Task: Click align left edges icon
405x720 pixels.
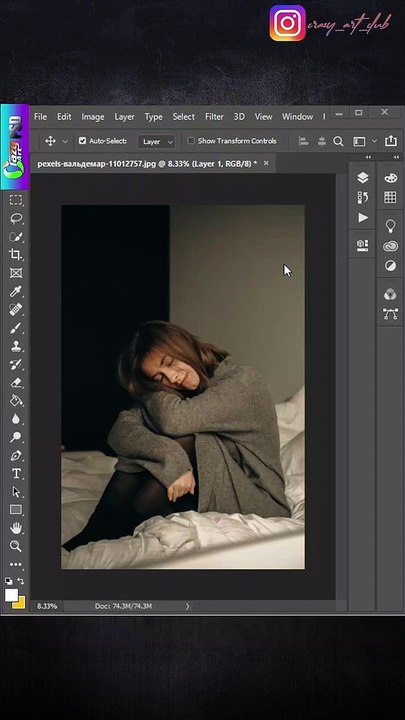Action: (x=304, y=141)
